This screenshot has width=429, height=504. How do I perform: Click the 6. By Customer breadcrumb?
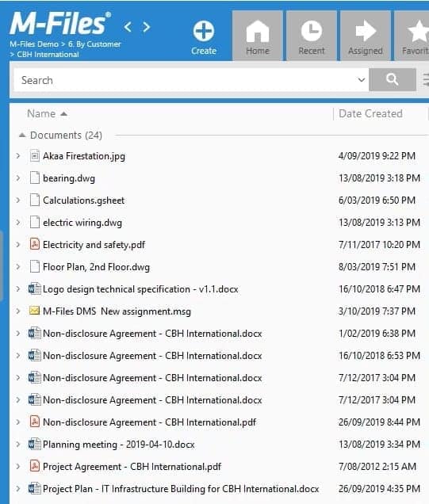[94, 44]
